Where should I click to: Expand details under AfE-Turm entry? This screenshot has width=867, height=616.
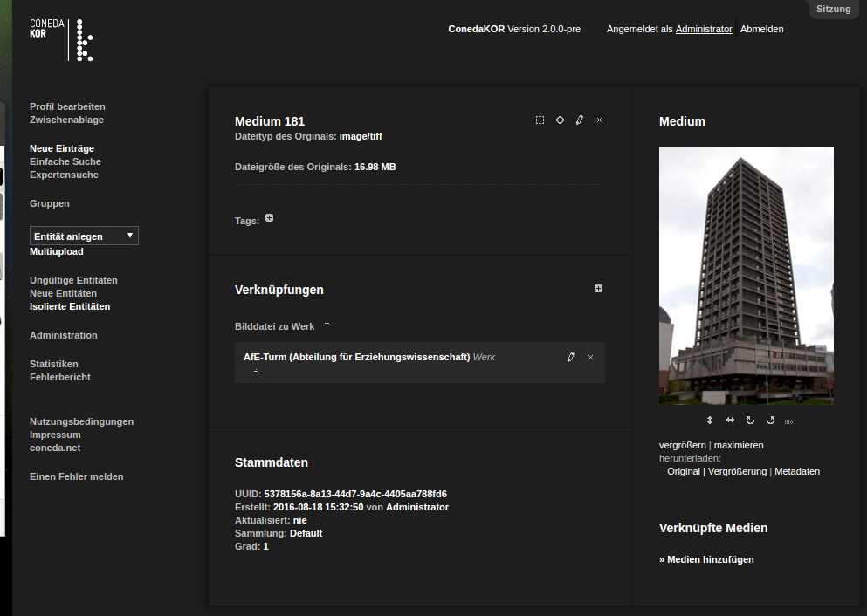(x=256, y=372)
